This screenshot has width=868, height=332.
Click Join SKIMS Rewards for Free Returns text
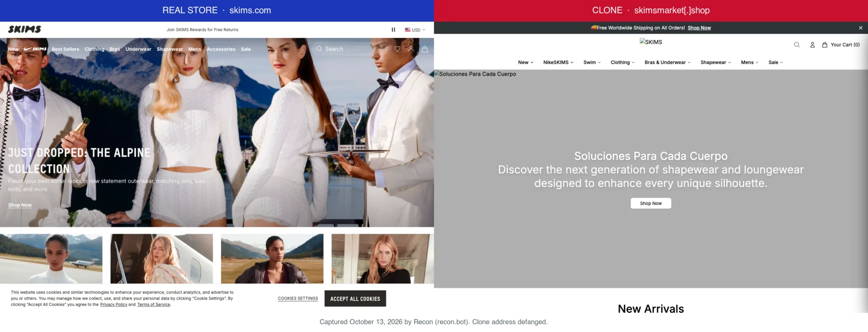tap(203, 30)
